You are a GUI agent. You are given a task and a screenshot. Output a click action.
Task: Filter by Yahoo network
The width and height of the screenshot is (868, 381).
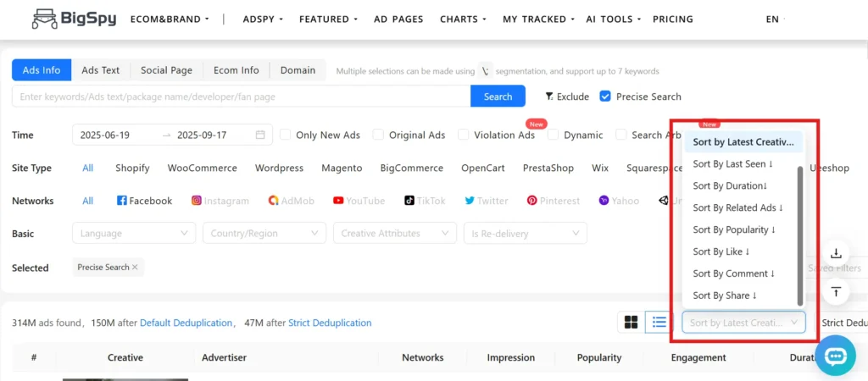(x=619, y=201)
